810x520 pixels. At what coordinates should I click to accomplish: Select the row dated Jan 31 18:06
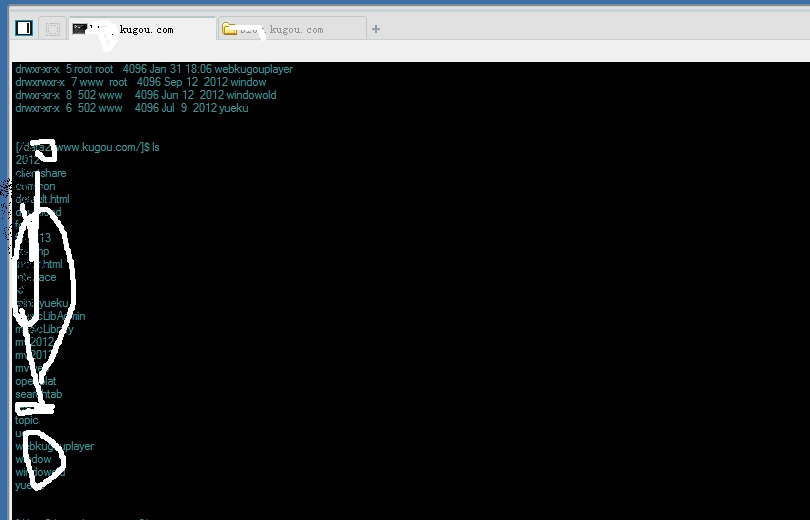(x=154, y=69)
